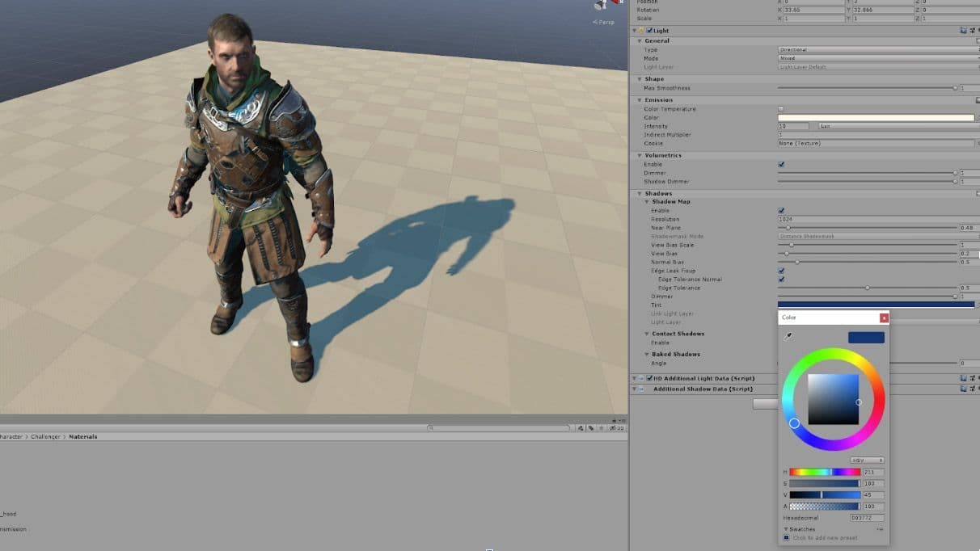Click the search-by-label tag icon in the Project panel
Image resolution: width=980 pixels, height=551 pixels.
[591, 428]
